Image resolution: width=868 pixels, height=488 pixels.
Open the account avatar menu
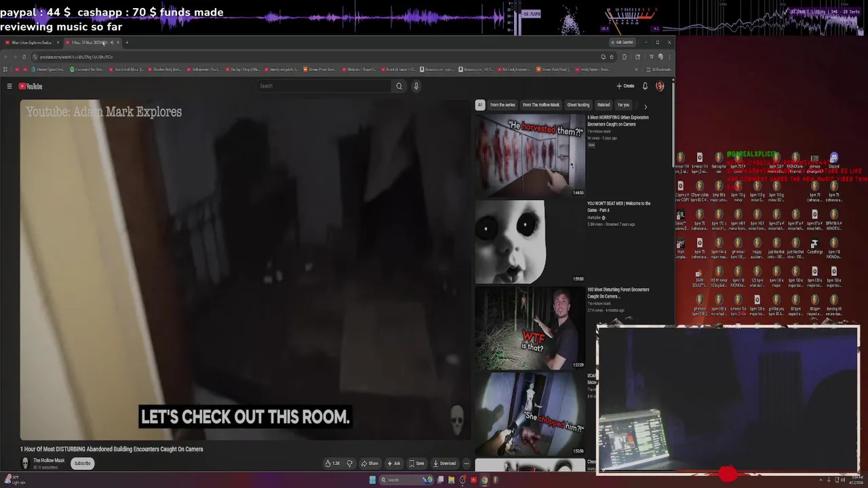[x=660, y=86]
